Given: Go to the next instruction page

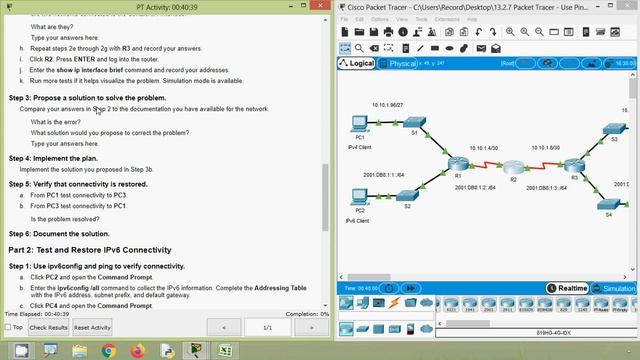Looking at the screenshot, I should tap(311, 327).
